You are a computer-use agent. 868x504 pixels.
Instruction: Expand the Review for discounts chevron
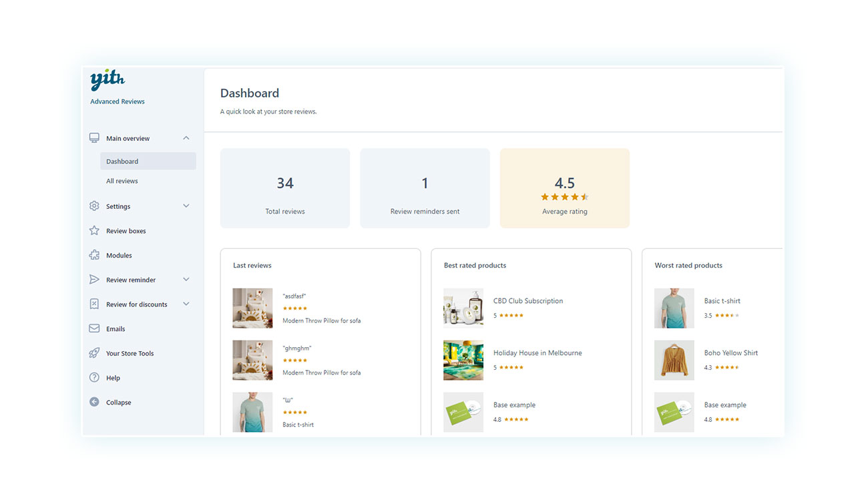[x=186, y=304]
